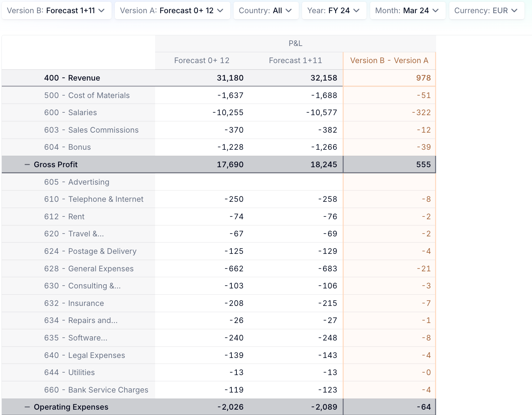Select the Forecast 1+11 column header

(x=296, y=61)
